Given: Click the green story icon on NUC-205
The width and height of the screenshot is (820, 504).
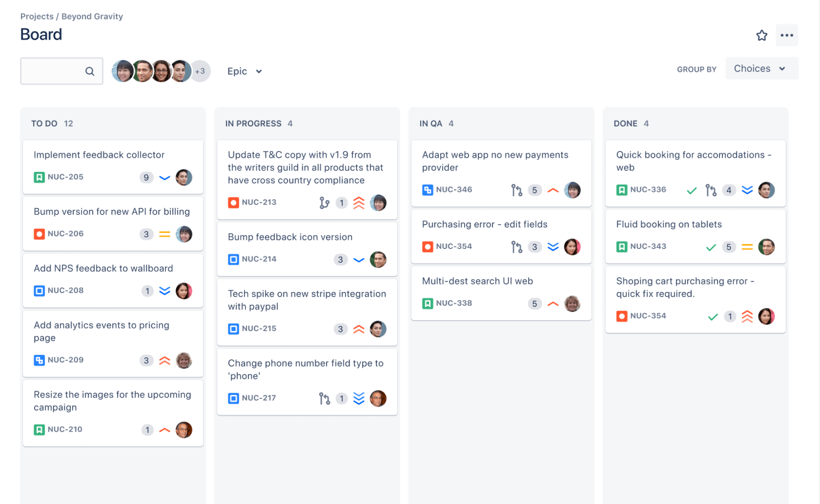Looking at the screenshot, I should (x=39, y=177).
